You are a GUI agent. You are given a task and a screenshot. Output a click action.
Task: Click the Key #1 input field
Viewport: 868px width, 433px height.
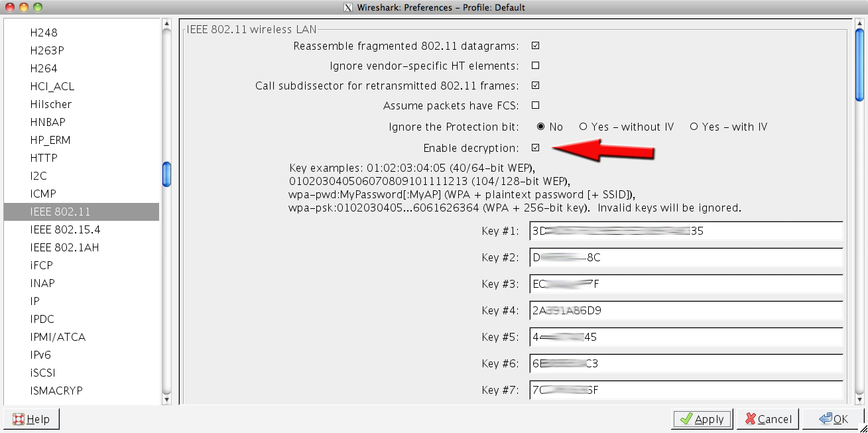(x=686, y=231)
